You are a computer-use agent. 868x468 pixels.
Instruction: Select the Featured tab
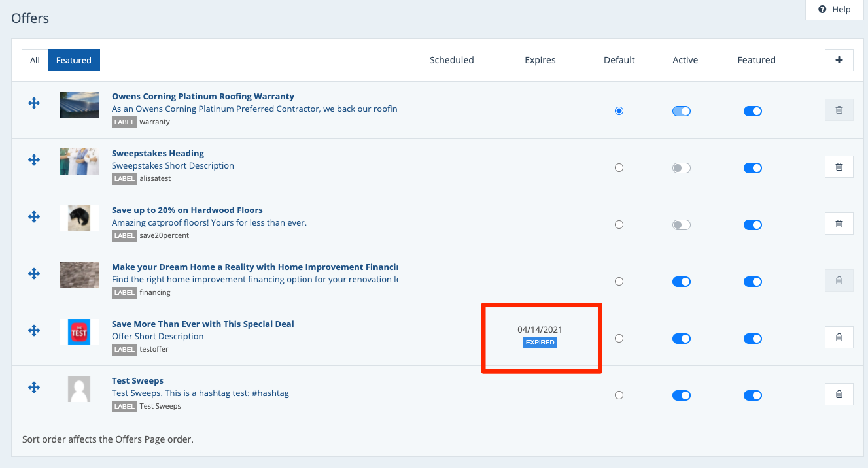click(73, 60)
